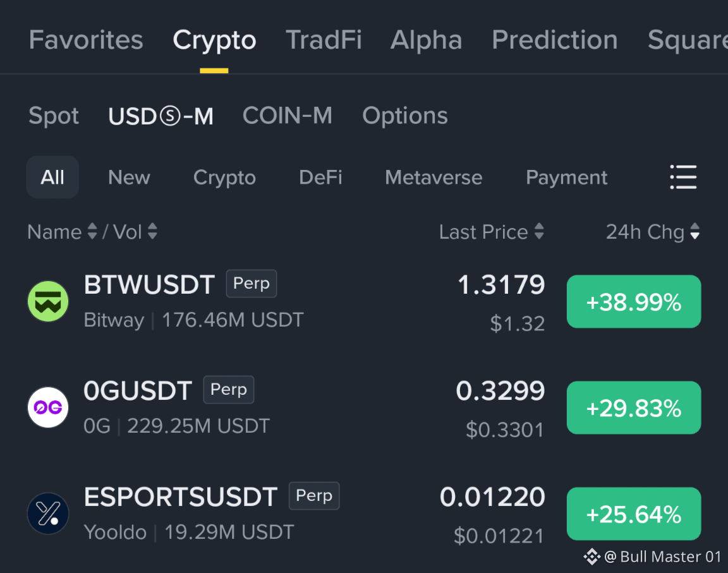Sort the list by Vol arrows
728x573 pixels.
[x=152, y=231]
